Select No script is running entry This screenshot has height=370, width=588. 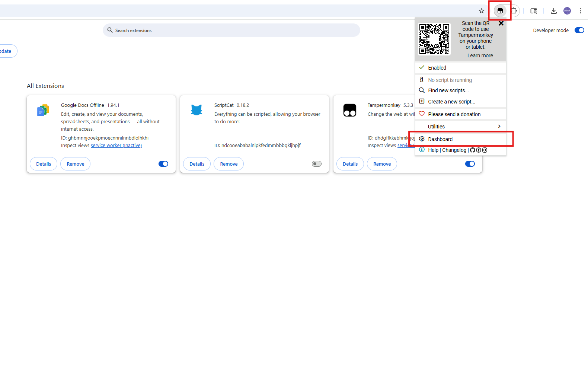[x=461, y=80]
